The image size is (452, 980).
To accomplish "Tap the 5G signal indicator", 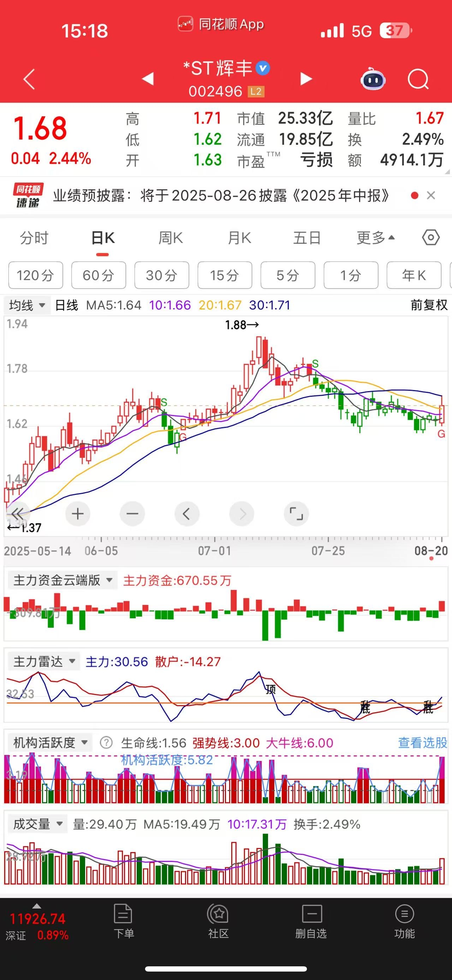I will pos(362,31).
